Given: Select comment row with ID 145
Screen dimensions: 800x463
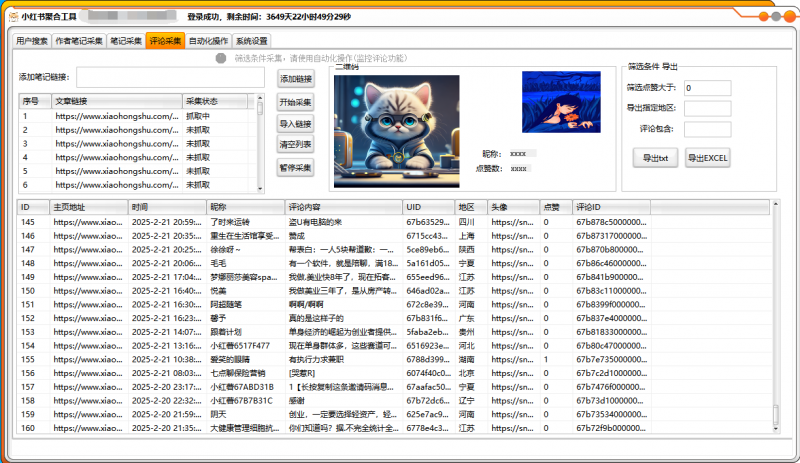Looking at the screenshot, I should click(x=393, y=222).
